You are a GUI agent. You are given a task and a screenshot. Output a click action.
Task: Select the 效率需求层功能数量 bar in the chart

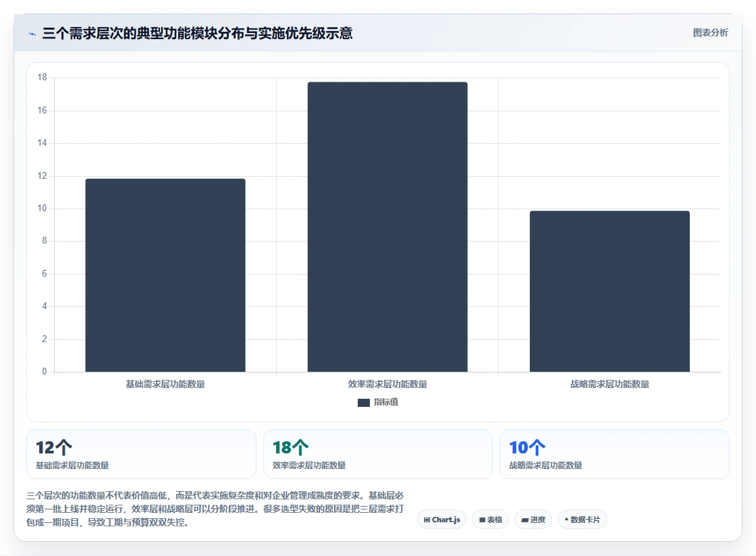[387, 227]
